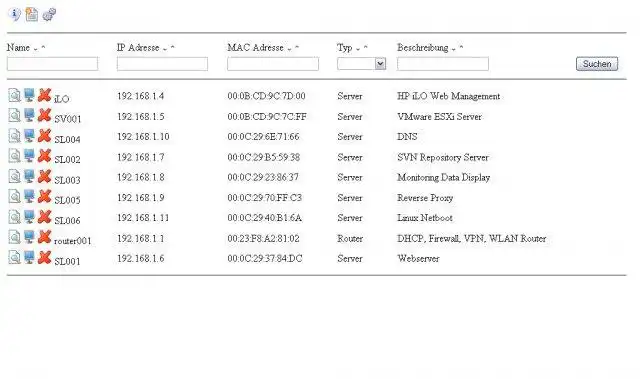The image size is (640, 379).
Task: Click the Suchen button
Action: pos(597,64)
